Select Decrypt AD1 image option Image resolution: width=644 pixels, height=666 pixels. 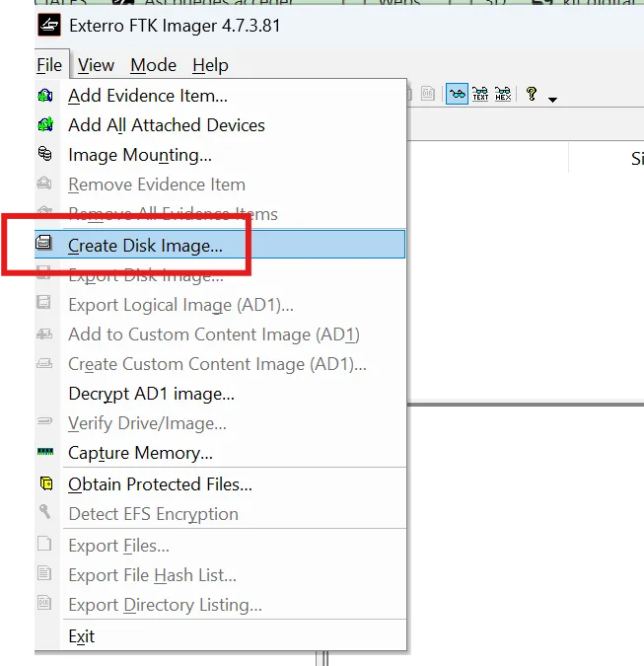click(x=151, y=394)
